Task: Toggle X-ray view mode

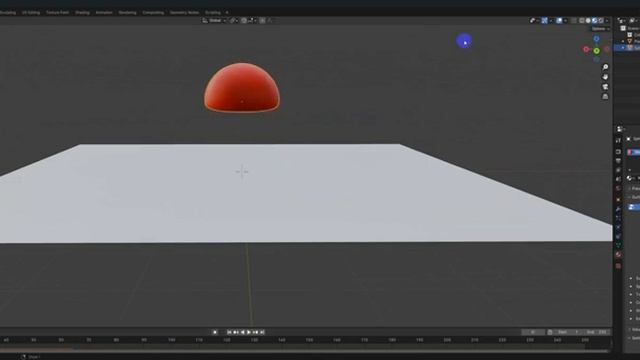Action: (x=574, y=20)
